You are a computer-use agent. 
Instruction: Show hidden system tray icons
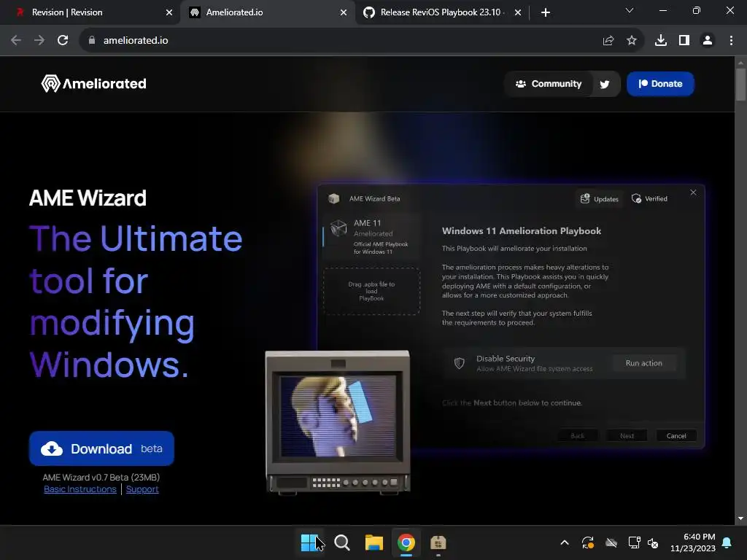point(565,542)
